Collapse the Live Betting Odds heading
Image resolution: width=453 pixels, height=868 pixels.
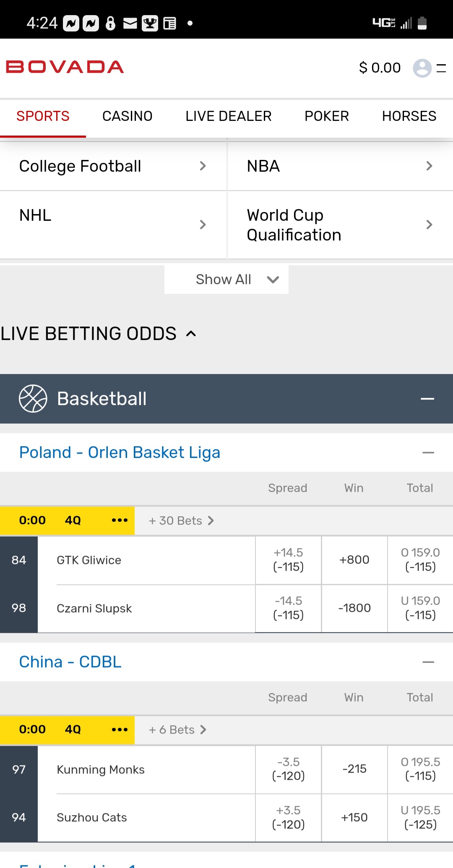pyautogui.click(x=191, y=334)
